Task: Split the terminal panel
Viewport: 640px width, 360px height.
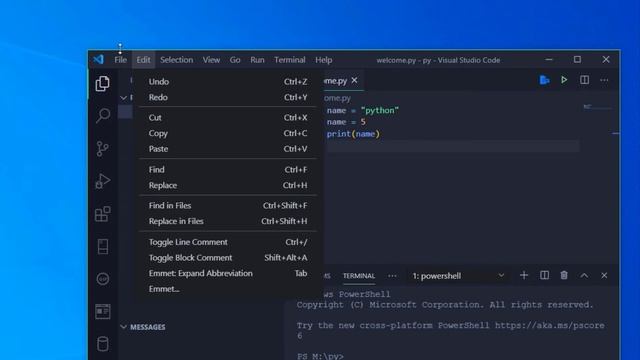Action: [544, 276]
